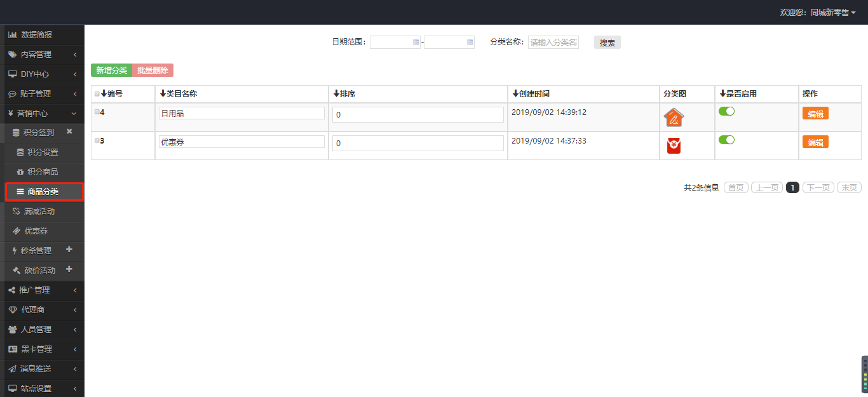Click the red envelope image for 优惠券
868x397 pixels.
click(674, 145)
